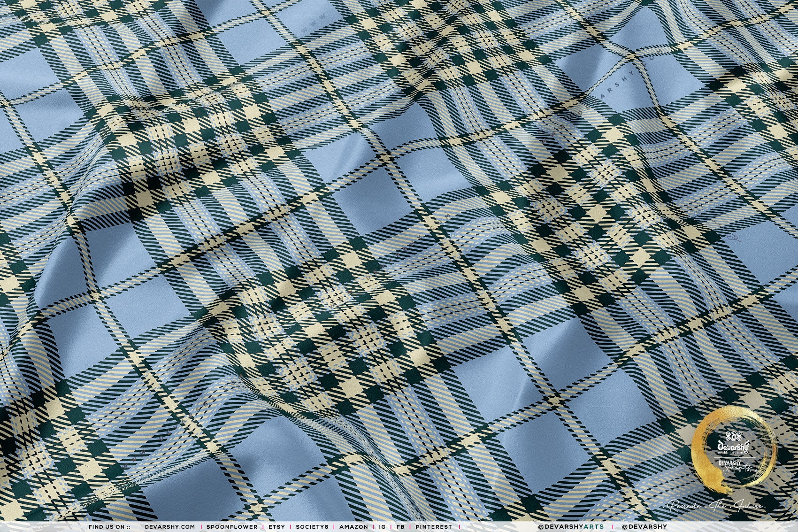Click the DEVARSHY.COM link in footer
This screenshot has width=798, height=532.
[x=169, y=527]
